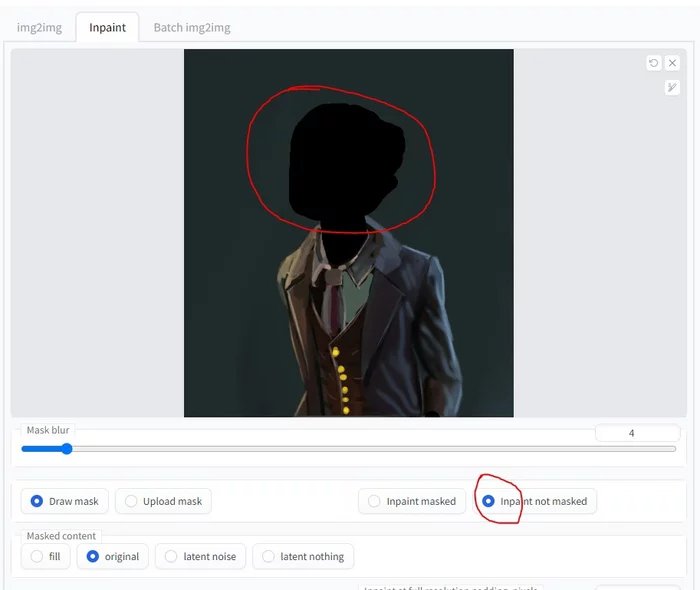
Task: Clear the inpaint image with X icon
Action: pyautogui.click(x=672, y=63)
